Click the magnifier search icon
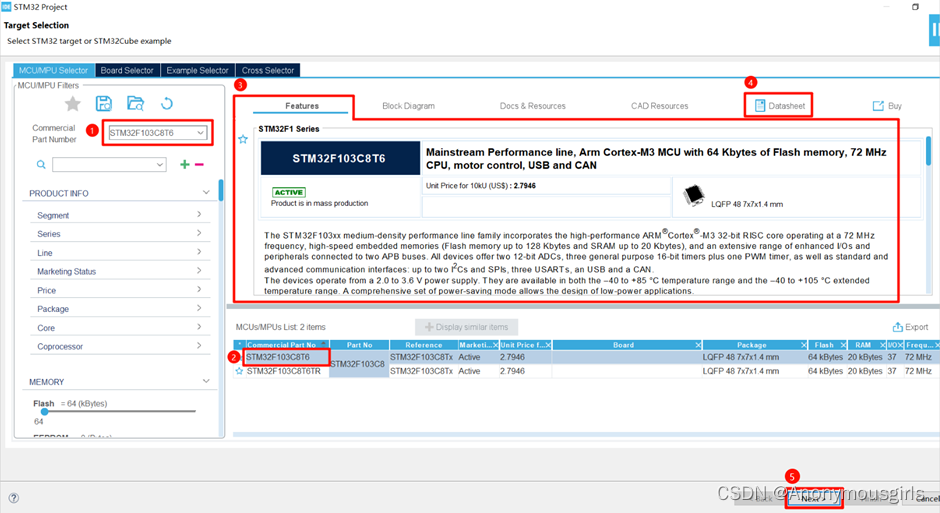The width and height of the screenshot is (940, 513). pyautogui.click(x=41, y=164)
